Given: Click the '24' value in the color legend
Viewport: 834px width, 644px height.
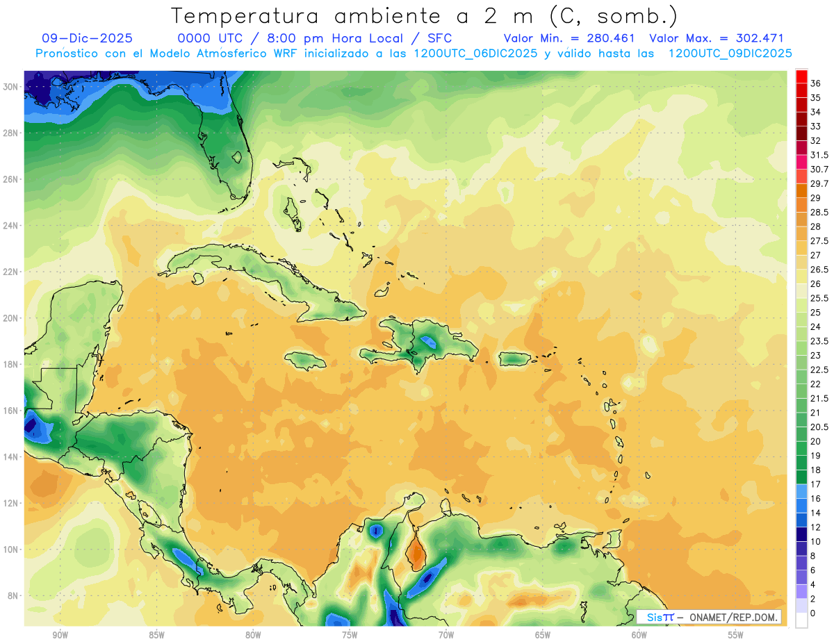Looking at the screenshot, I should [816, 327].
